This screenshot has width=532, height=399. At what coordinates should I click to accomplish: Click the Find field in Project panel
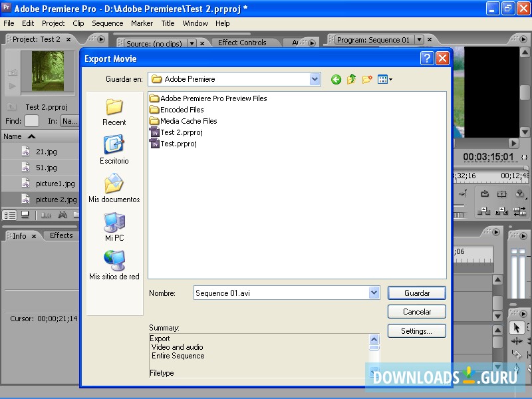point(31,121)
